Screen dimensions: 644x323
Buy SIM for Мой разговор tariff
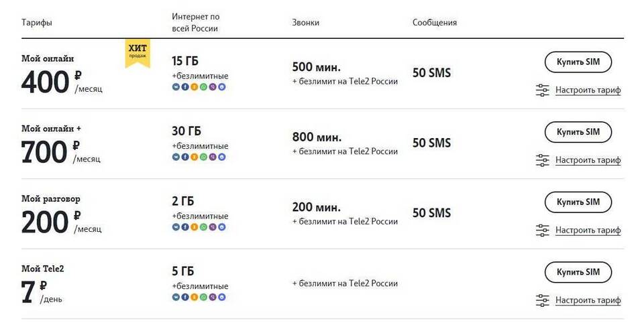coord(578,202)
